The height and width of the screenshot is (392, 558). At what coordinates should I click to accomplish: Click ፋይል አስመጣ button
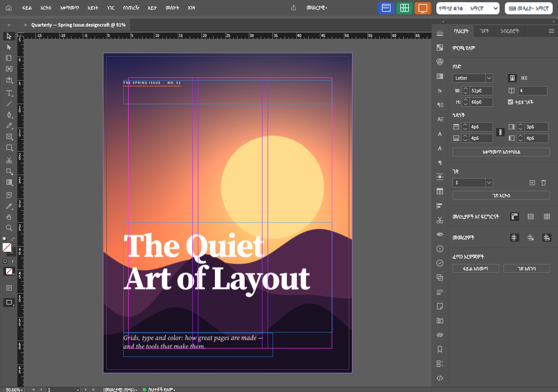pos(476,268)
